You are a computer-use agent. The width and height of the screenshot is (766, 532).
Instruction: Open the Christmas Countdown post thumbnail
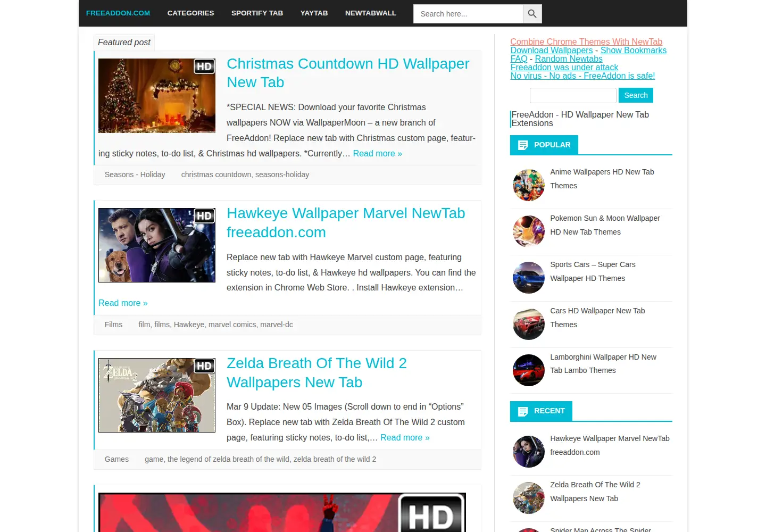tap(157, 96)
